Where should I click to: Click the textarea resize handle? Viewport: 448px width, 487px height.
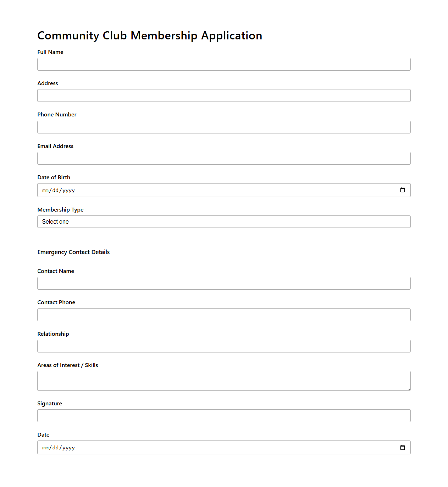(x=409, y=389)
